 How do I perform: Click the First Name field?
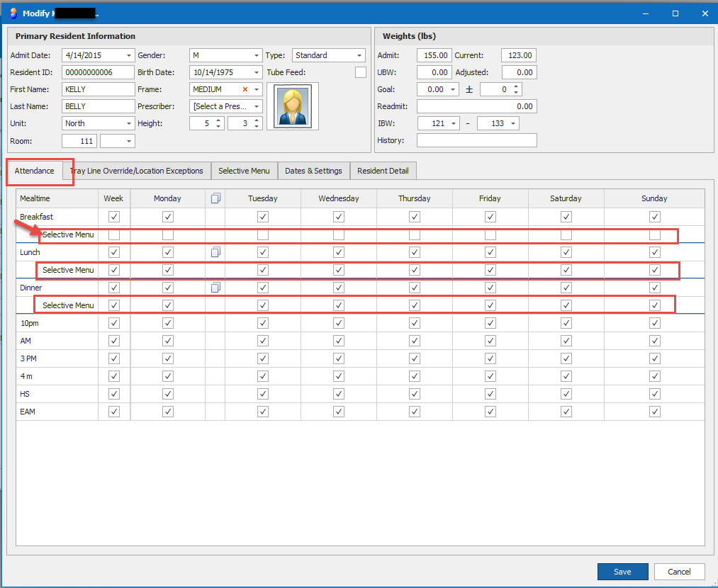[x=98, y=89]
